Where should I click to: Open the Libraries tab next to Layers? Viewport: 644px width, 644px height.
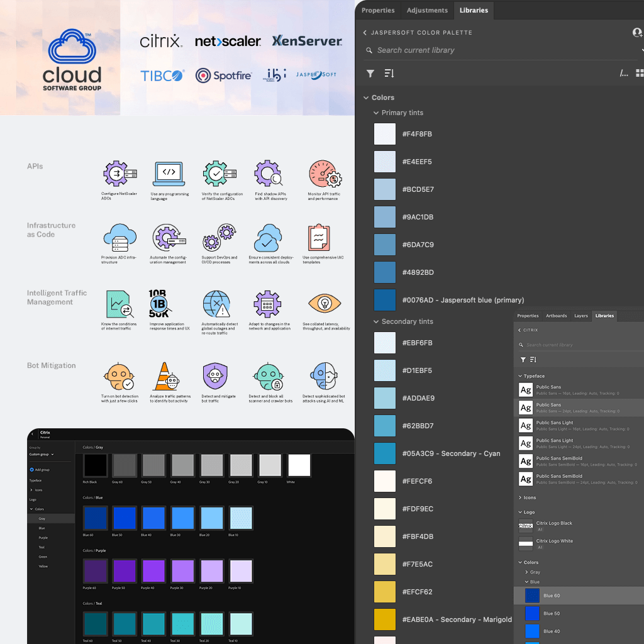[x=604, y=316]
